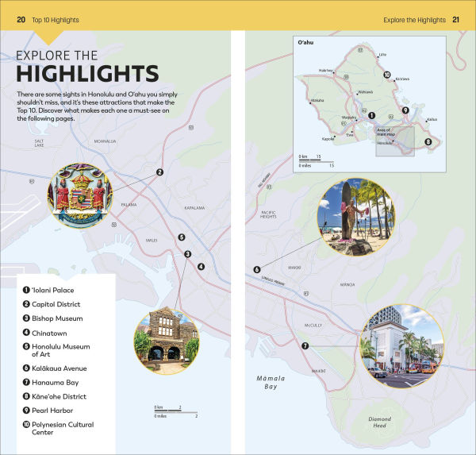
Task: Select map marker 7 near McCully
Action: pyautogui.click(x=305, y=346)
